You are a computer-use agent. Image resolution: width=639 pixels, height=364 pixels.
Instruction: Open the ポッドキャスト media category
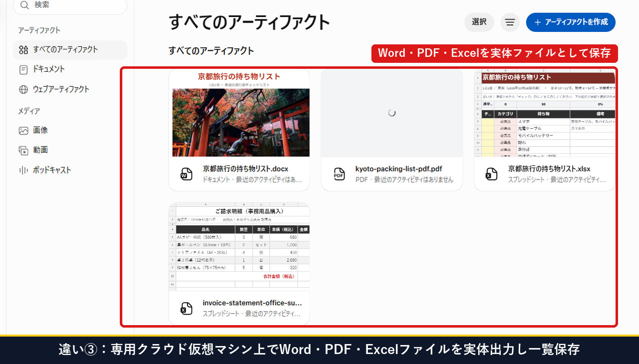coord(70,170)
